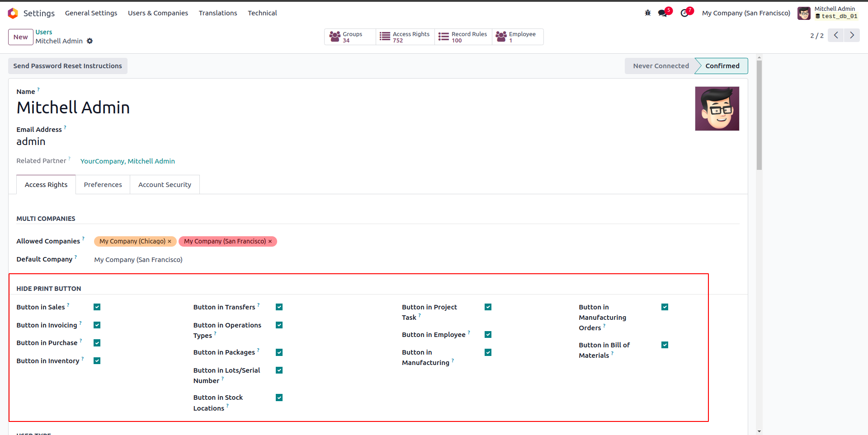This screenshot has width=868, height=435.
Task: Toggle Button in Purchase checkbox
Action: pyautogui.click(x=97, y=343)
